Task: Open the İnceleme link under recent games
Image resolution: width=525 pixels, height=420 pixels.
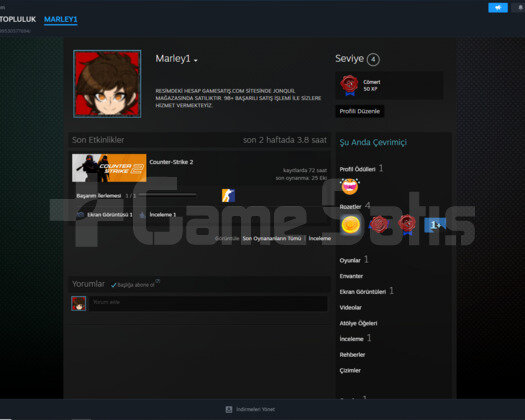Action: 320,238
